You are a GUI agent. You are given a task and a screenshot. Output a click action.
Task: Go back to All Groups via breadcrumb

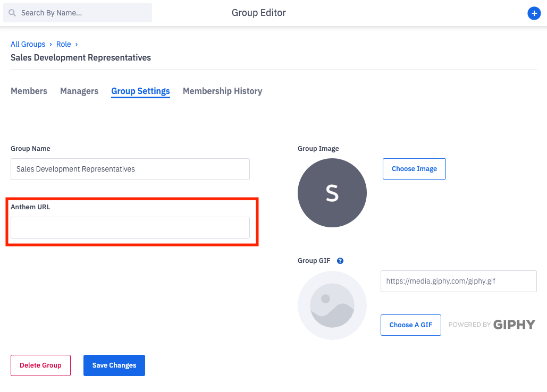(28, 44)
